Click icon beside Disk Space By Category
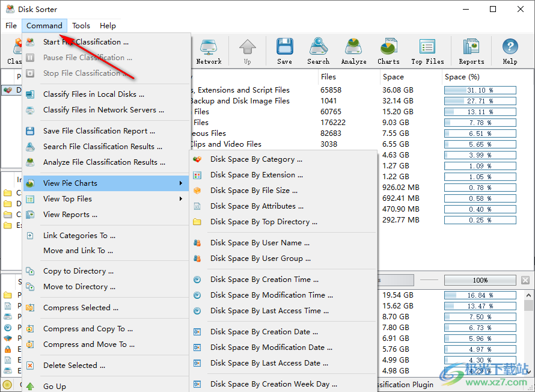535x392 pixels. click(x=197, y=159)
